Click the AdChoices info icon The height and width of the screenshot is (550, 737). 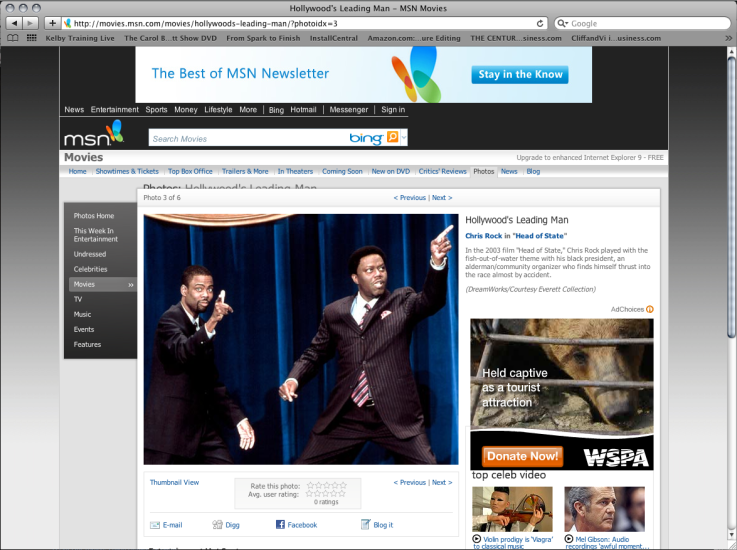click(x=650, y=309)
